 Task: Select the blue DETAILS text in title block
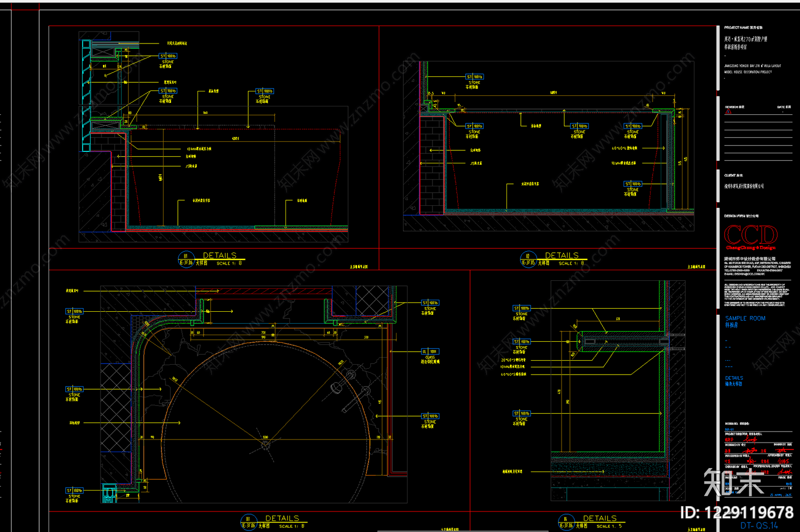coord(734,378)
